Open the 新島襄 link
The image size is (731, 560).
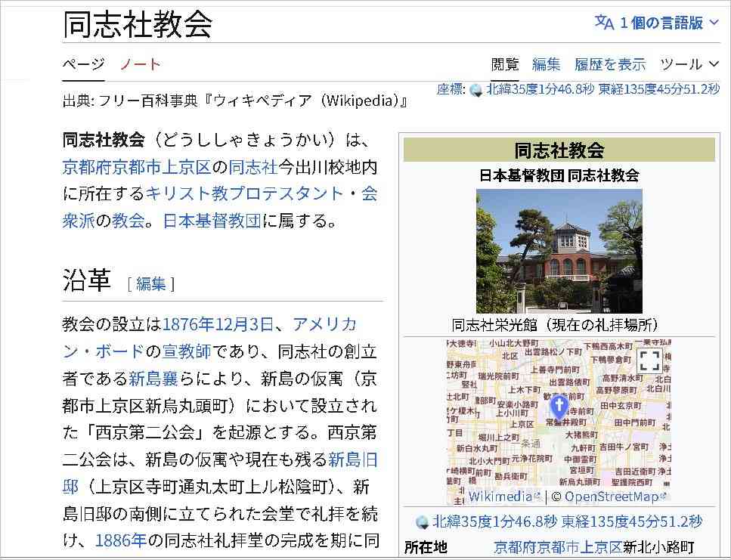click(x=153, y=378)
